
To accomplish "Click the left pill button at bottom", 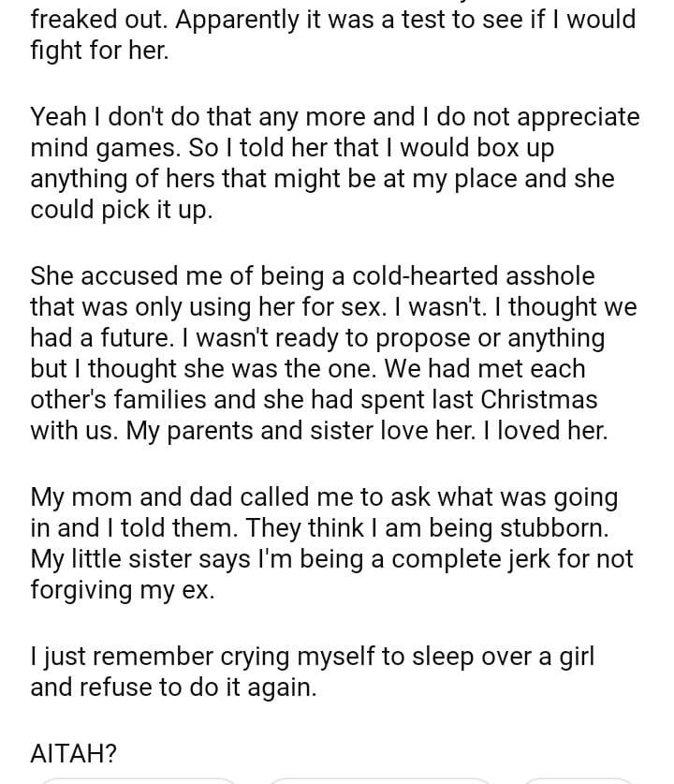I will (139, 779).
